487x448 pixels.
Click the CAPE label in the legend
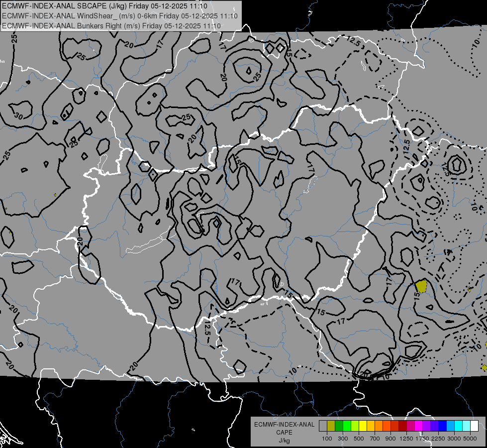pyautogui.click(x=284, y=433)
